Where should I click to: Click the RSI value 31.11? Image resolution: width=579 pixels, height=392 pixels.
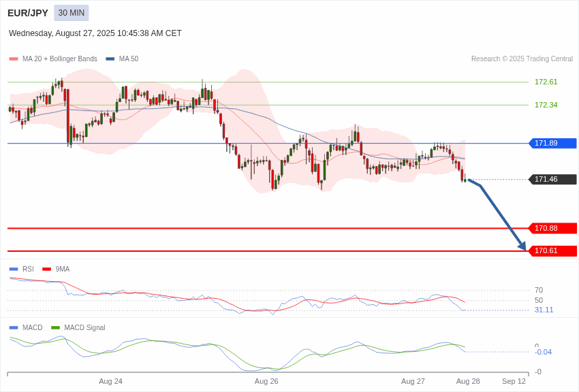tap(544, 310)
